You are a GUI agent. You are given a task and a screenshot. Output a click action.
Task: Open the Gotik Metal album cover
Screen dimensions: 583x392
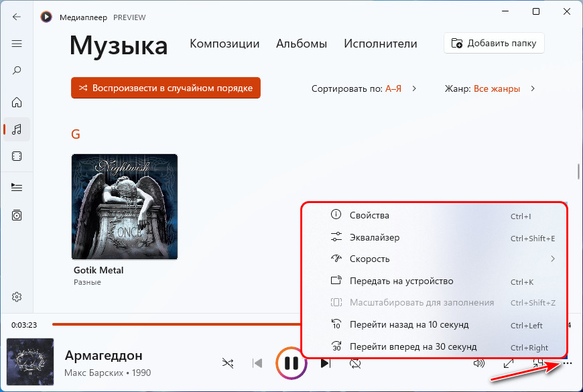[125, 206]
